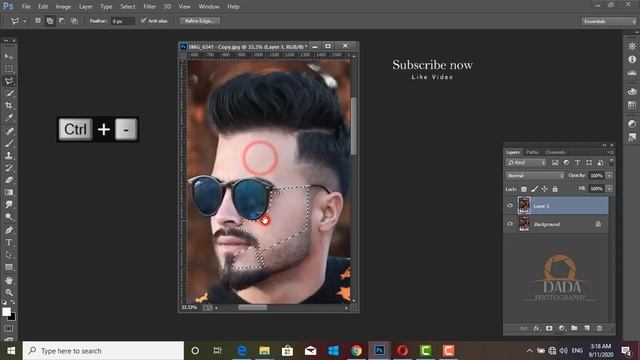Select the Eraser tool
This screenshot has height=360, width=640.
(9, 180)
